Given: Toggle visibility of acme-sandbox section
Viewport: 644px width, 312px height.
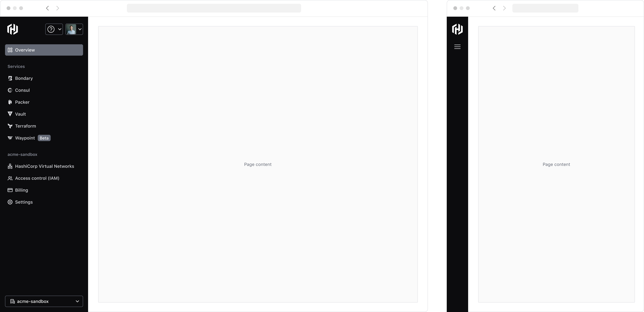Looking at the screenshot, I should [22, 154].
